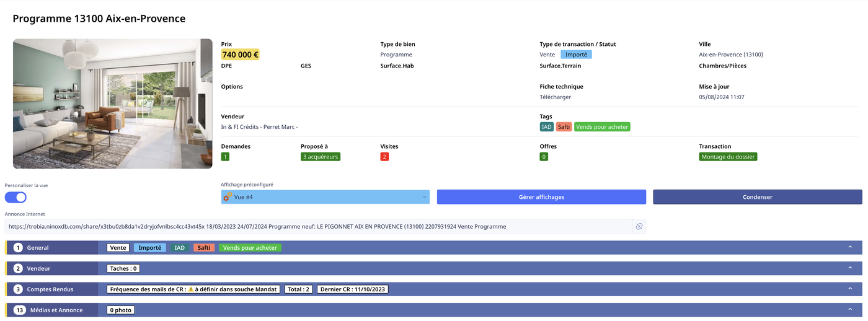Open the Affichage préconfiguré dropdown
The height and width of the screenshot is (321, 868).
[x=325, y=197]
